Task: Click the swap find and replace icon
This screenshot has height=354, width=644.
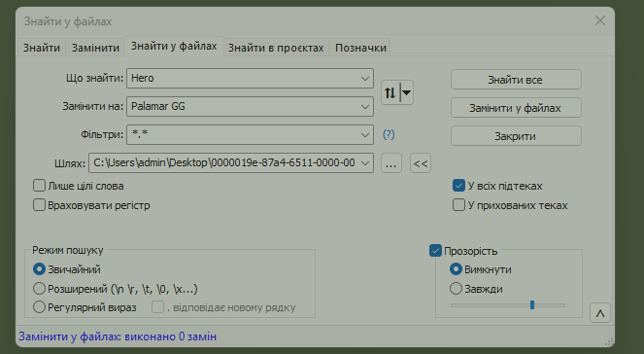Action: click(x=390, y=92)
